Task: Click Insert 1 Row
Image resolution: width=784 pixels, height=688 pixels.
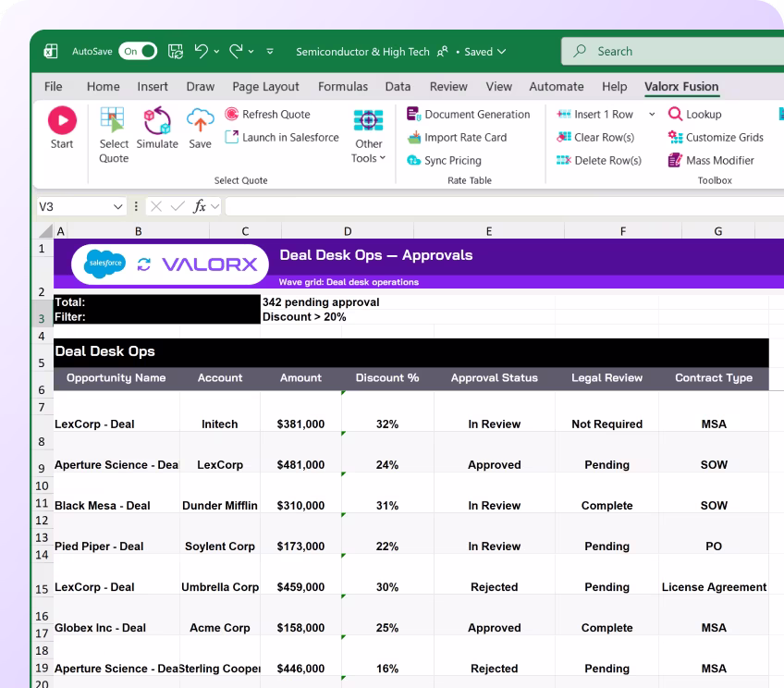Action: (594, 114)
